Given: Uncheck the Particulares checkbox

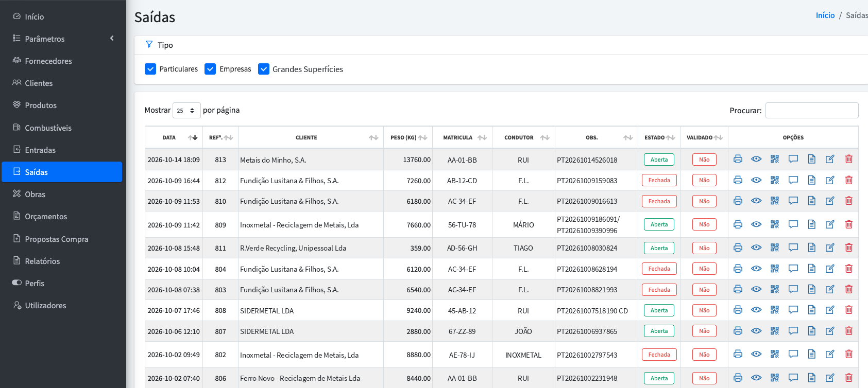Looking at the screenshot, I should pyautogui.click(x=150, y=69).
